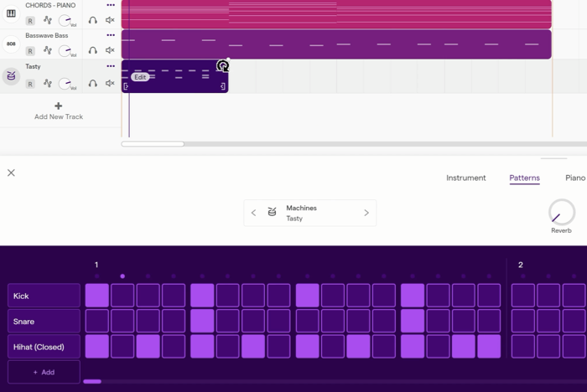Open more options for CHORDS - PIANO track
This screenshot has width=587, height=392.
111,5
